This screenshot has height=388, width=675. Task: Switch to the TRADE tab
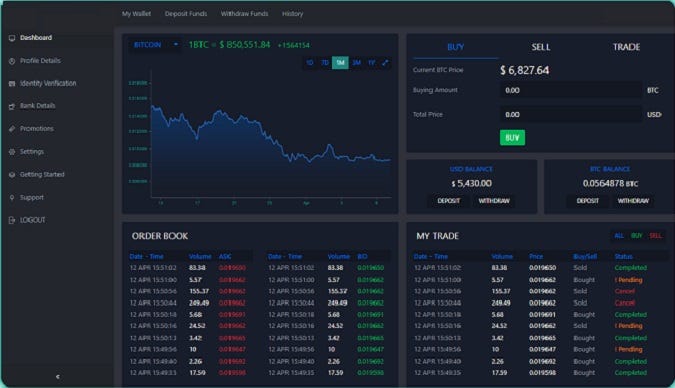626,47
